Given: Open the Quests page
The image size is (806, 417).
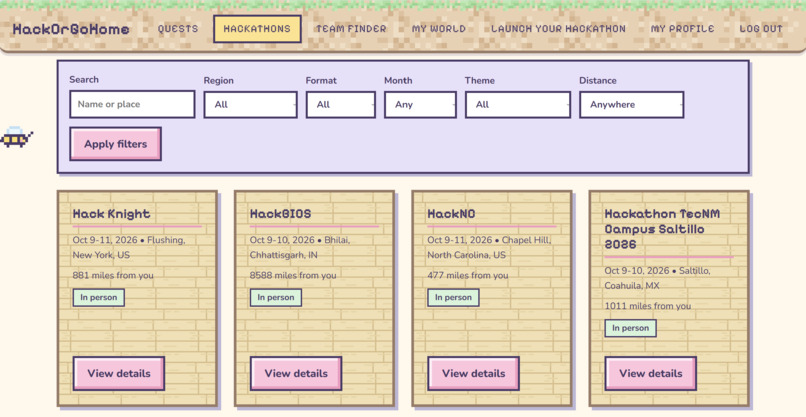Looking at the screenshot, I should coord(178,29).
